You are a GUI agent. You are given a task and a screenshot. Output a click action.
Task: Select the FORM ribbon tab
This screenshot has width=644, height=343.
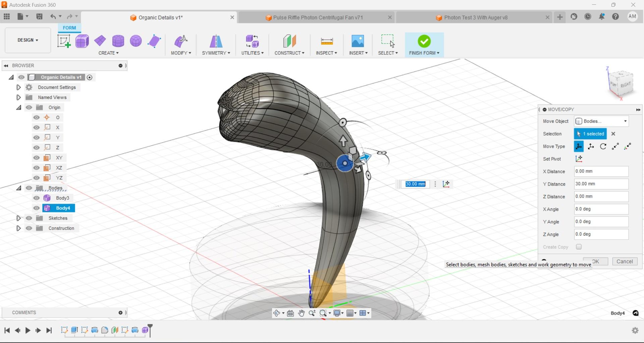pos(69,28)
